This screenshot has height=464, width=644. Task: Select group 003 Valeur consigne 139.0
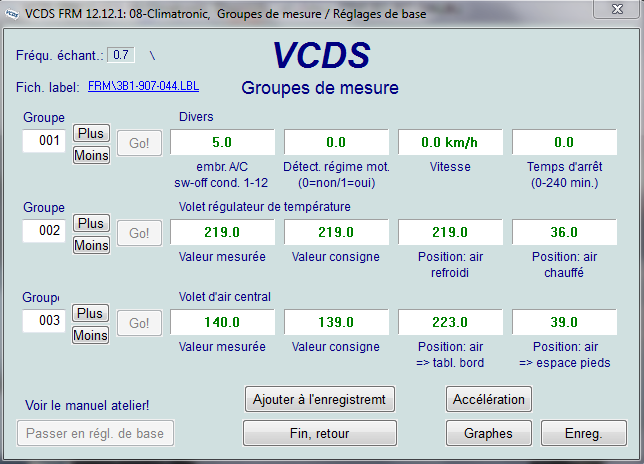336,322
